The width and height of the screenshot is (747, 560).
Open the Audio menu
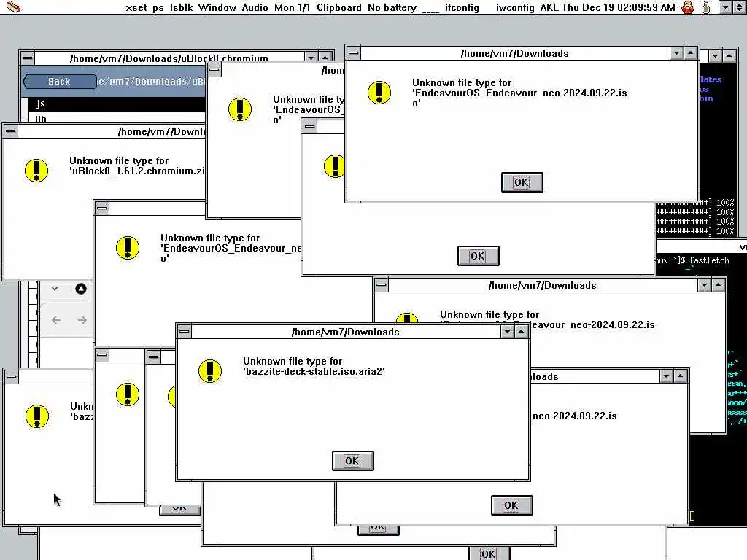(255, 7)
